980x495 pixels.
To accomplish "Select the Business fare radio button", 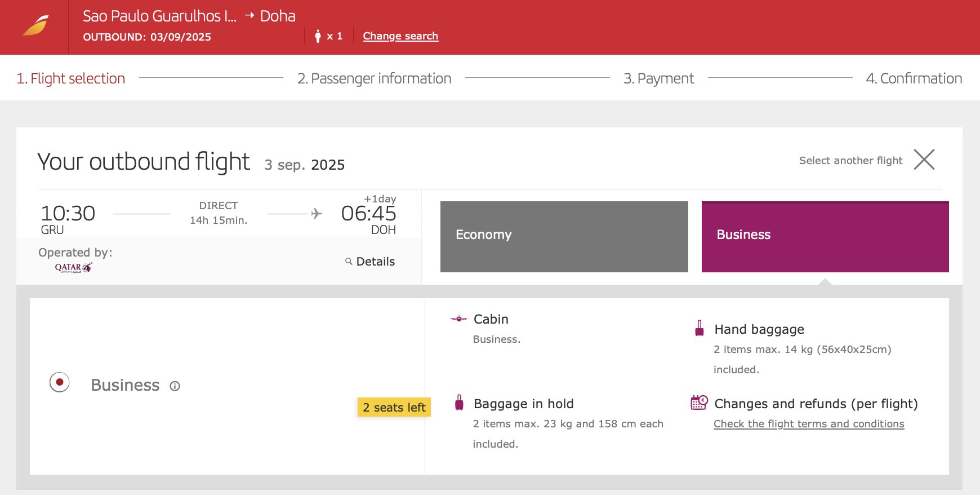I will point(59,382).
